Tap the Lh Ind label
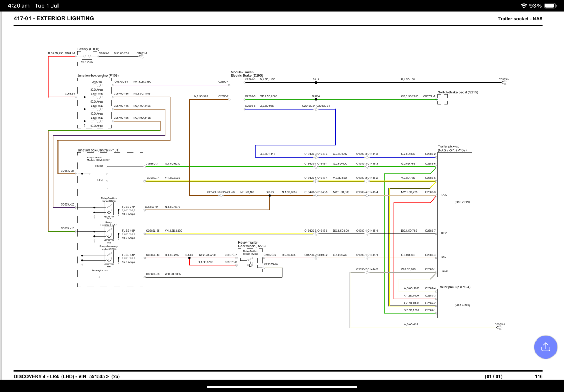Screen dimensions: 564x392 [x=99, y=180]
